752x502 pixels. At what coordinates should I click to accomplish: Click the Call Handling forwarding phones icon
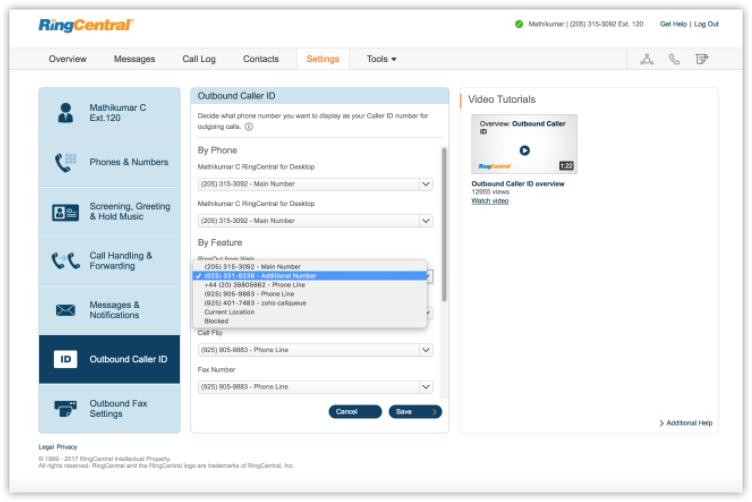click(65, 261)
